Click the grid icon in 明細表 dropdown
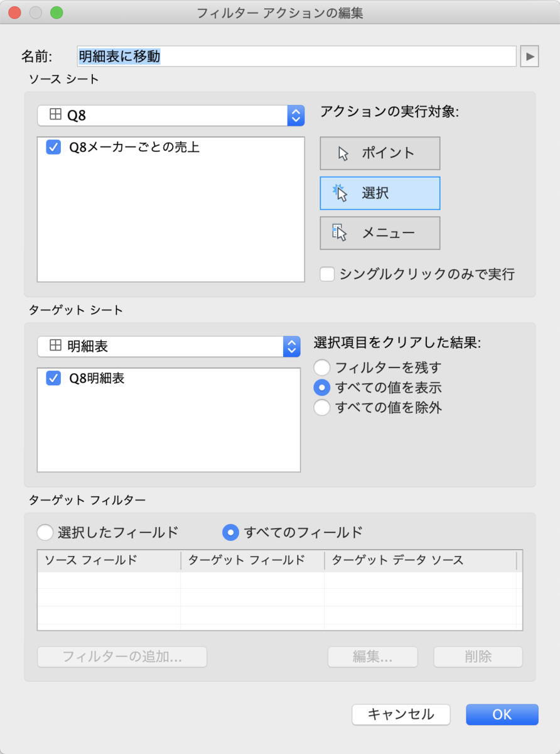The image size is (560, 754). point(55,346)
